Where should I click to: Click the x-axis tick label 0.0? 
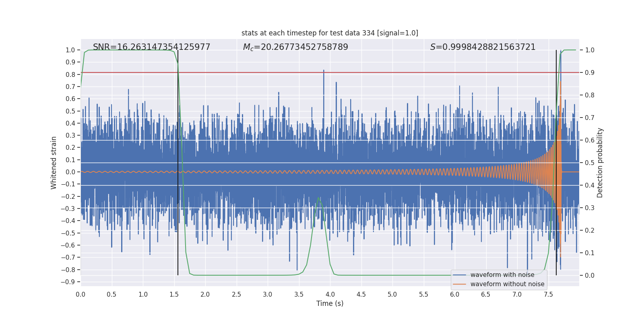click(x=80, y=295)
